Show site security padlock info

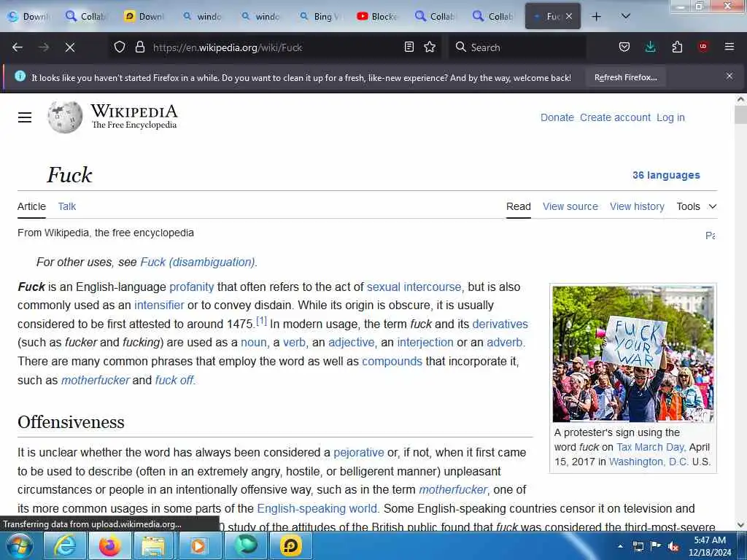click(x=139, y=47)
